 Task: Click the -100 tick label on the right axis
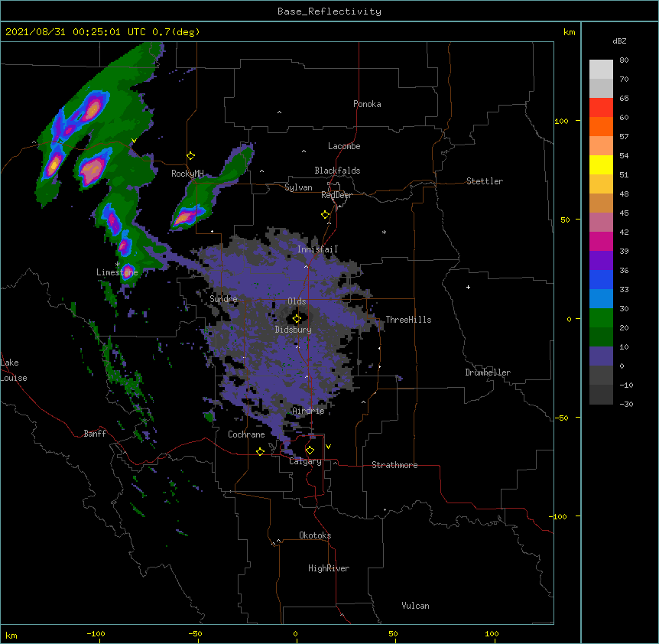click(x=559, y=516)
